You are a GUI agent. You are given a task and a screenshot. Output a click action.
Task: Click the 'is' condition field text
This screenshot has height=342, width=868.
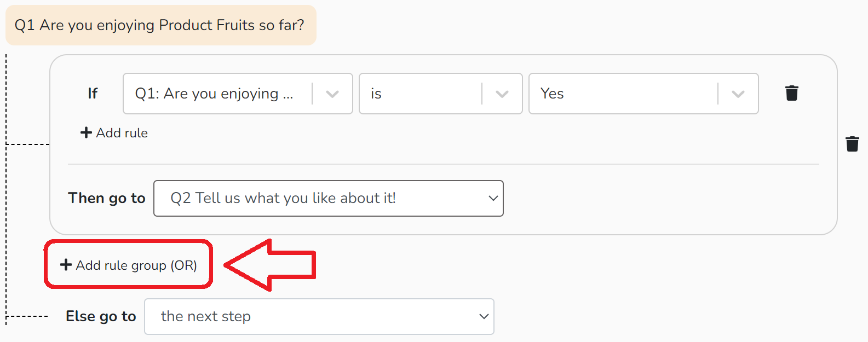(376, 94)
